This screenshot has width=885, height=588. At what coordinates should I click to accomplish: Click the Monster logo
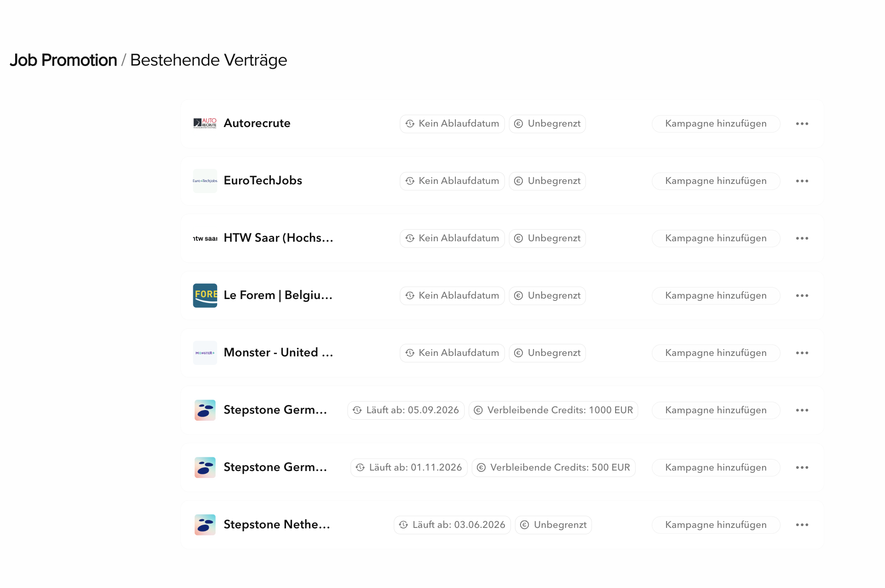pos(205,353)
